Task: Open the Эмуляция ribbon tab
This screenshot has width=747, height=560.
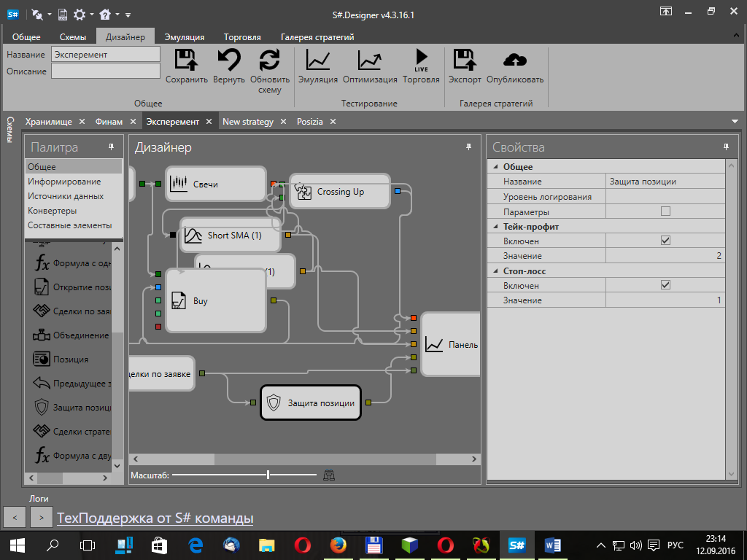Action: (185, 37)
